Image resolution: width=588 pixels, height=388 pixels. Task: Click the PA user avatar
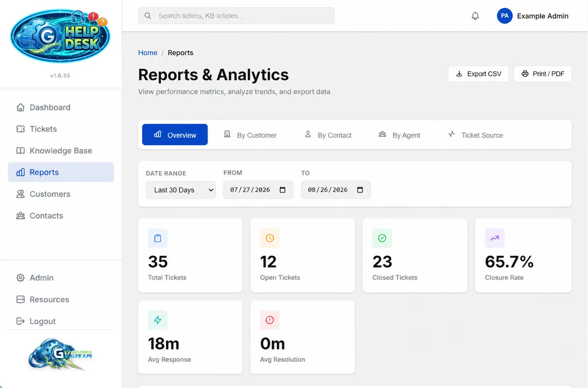pos(505,16)
